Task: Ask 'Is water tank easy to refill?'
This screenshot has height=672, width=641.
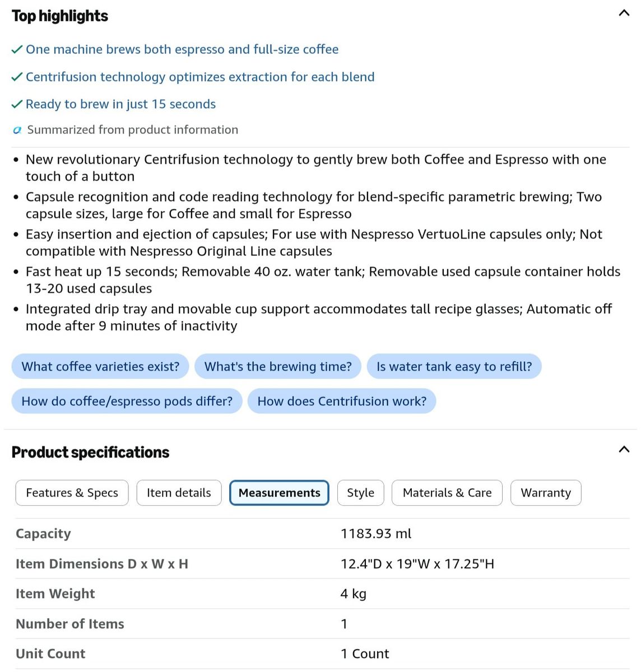Action: pos(454,366)
